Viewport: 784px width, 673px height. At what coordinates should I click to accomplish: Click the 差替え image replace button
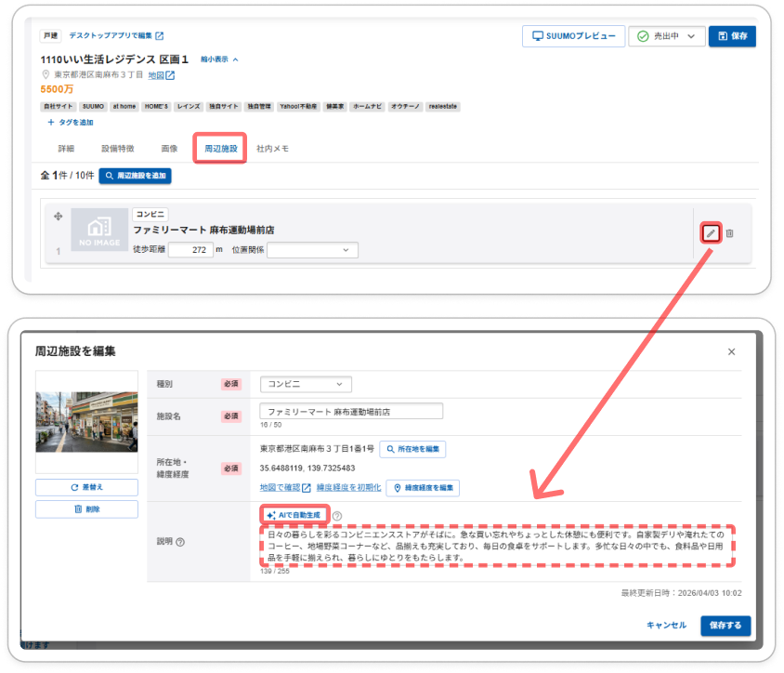click(x=86, y=487)
